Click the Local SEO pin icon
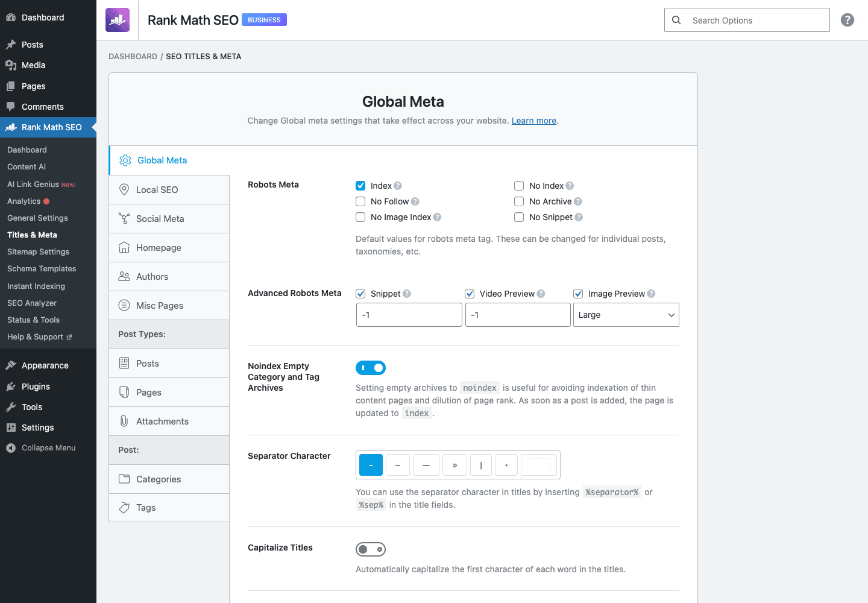The image size is (868, 603). (x=124, y=189)
